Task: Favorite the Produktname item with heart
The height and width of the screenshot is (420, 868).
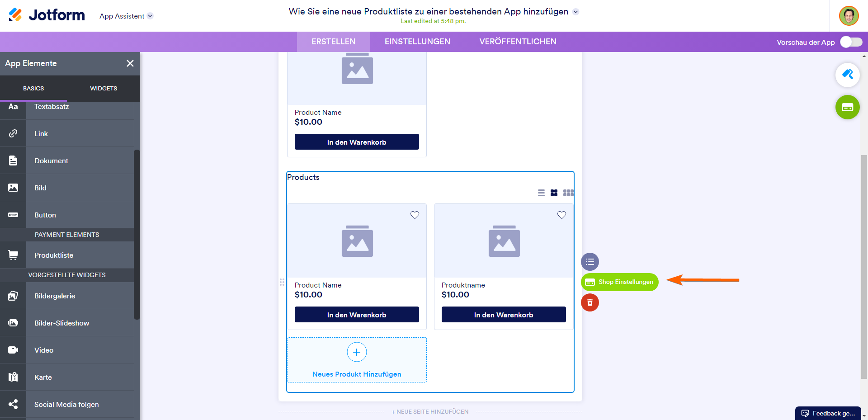Action: tap(561, 215)
